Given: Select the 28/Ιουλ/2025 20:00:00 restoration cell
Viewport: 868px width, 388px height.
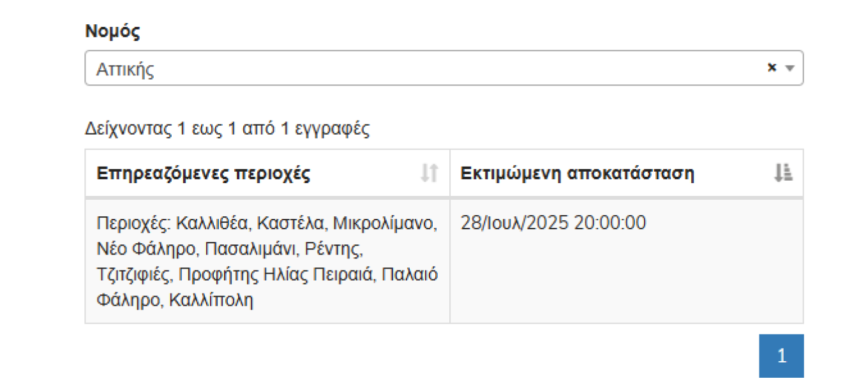Looking at the screenshot, I should pos(553,223).
